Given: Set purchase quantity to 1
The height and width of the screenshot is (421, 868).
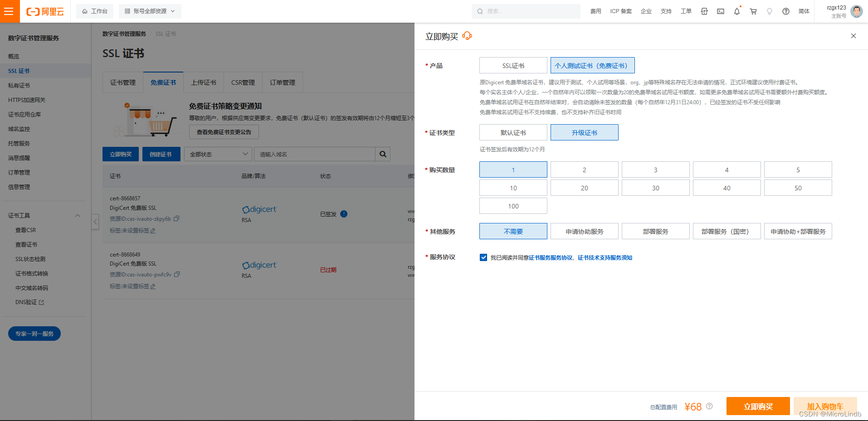Looking at the screenshot, I should 513,169.
